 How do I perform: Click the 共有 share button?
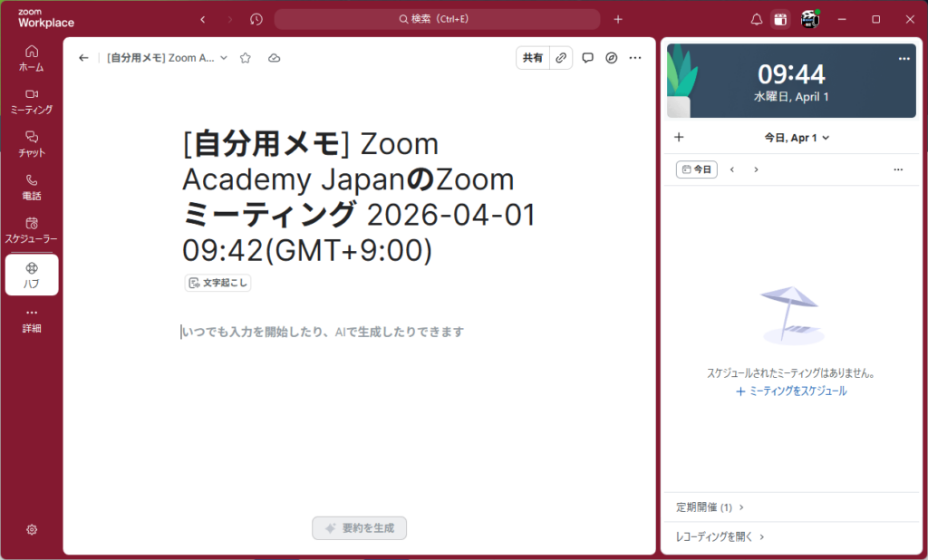(x=533, y=58)
